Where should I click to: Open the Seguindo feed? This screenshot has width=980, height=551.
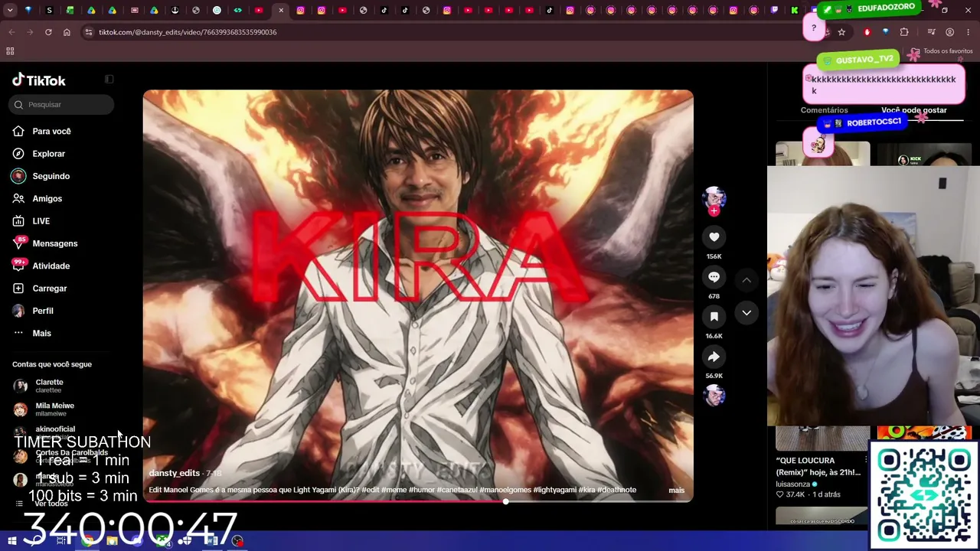(x=41, y=176)
